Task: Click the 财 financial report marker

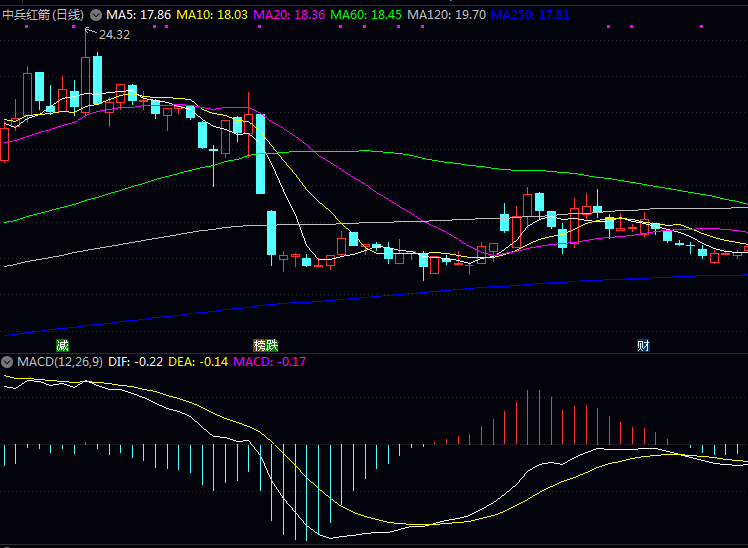Action: (x=643, y=345)
